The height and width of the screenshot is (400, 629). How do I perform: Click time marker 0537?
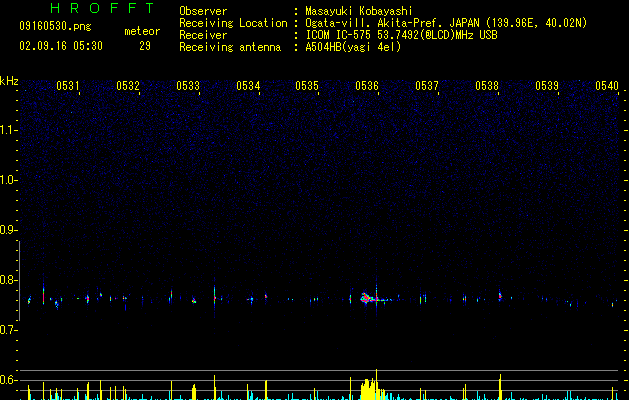427,86
